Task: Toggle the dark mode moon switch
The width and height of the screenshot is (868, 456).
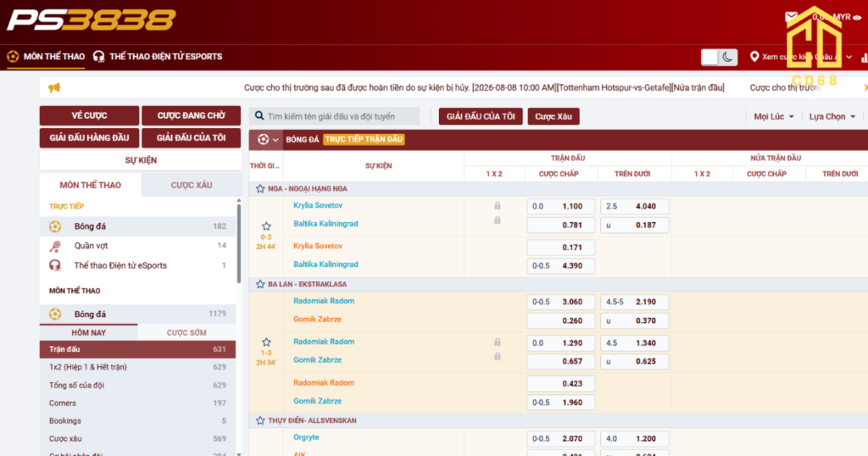Action: tap(719, 57)
